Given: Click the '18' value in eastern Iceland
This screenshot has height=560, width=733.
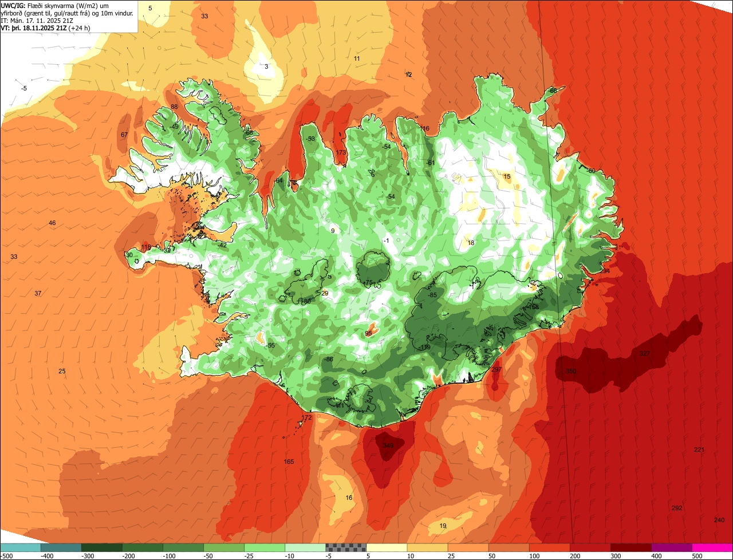Looking at the screenshot, I should point(471,243).
